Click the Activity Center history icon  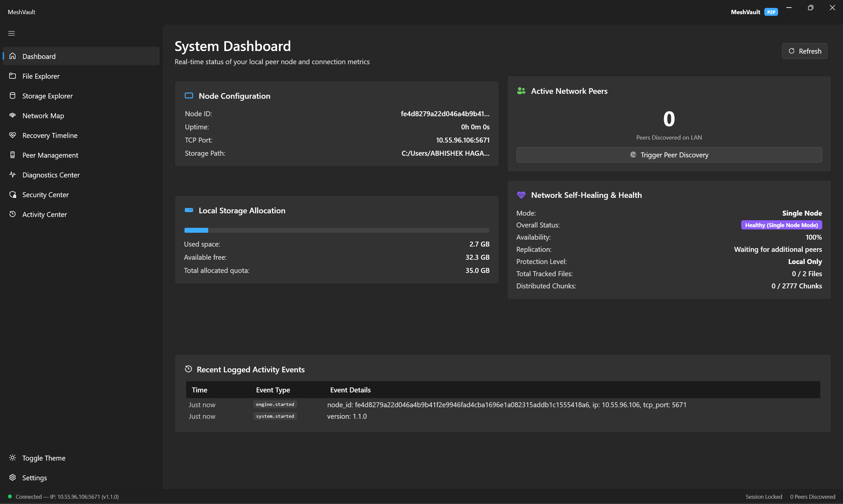(x=13, y=214)
